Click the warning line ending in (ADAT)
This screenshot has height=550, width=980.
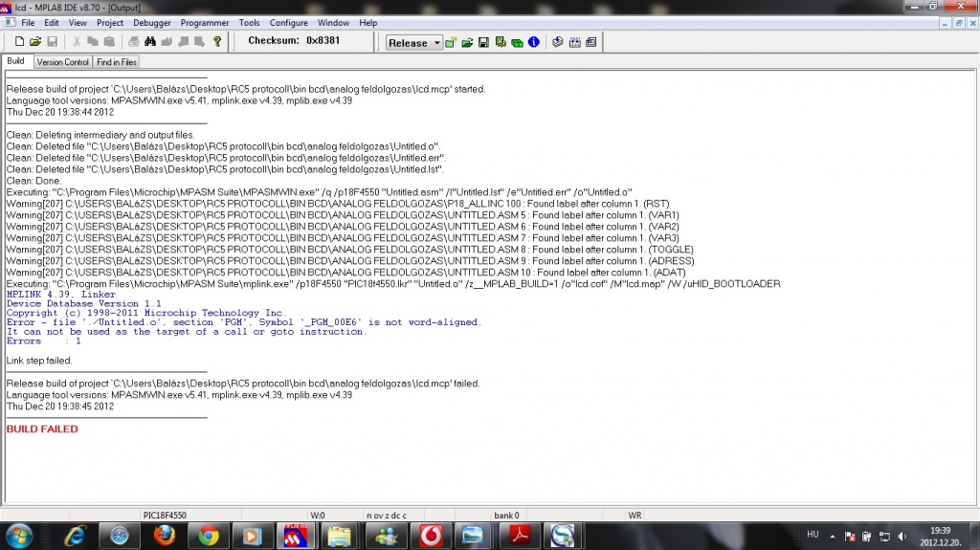point(345,273)
